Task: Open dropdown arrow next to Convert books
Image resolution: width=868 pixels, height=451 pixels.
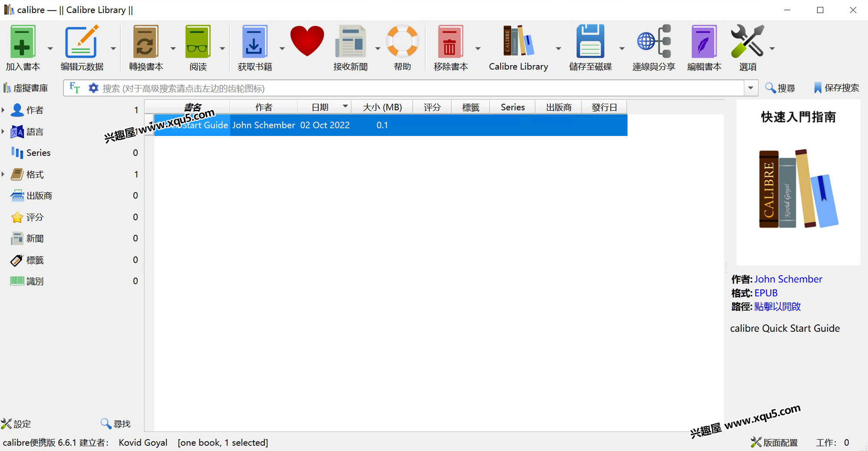Action: [x=173, y=49]
